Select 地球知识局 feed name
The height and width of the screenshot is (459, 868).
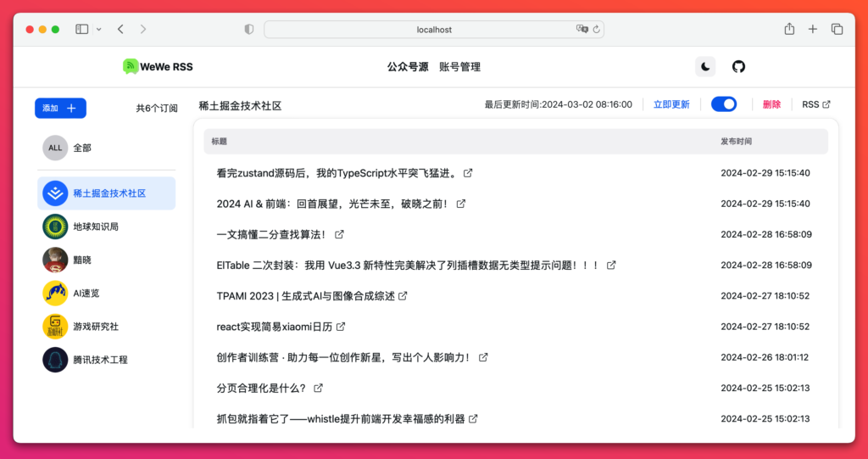tap(96, 227)
